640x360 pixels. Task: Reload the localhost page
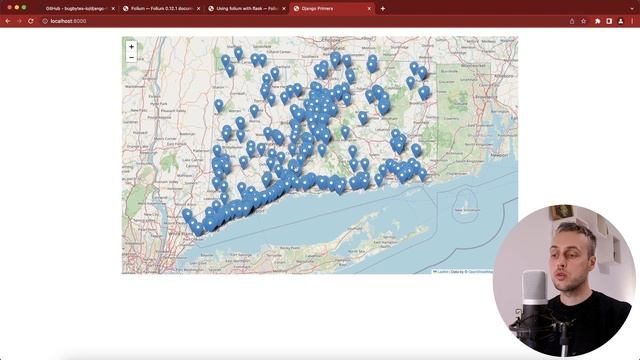coord(31,21)
